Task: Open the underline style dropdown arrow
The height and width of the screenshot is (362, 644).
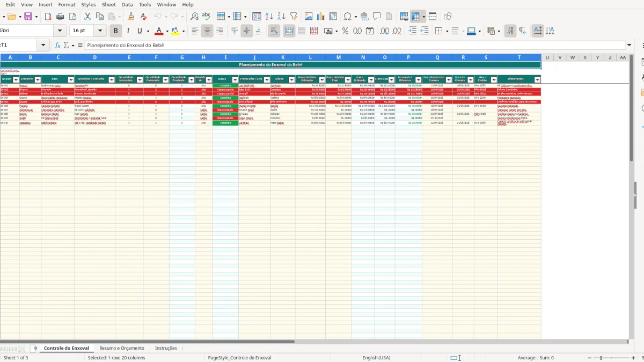Action: pyautogui.click(x=148, y=31)
